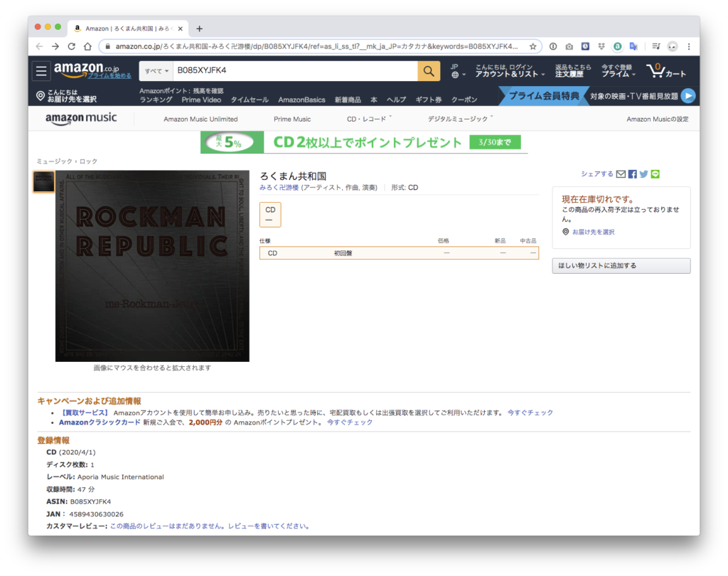Open Prime Music tab
This screenshot has height=576, width=728.
292,119
